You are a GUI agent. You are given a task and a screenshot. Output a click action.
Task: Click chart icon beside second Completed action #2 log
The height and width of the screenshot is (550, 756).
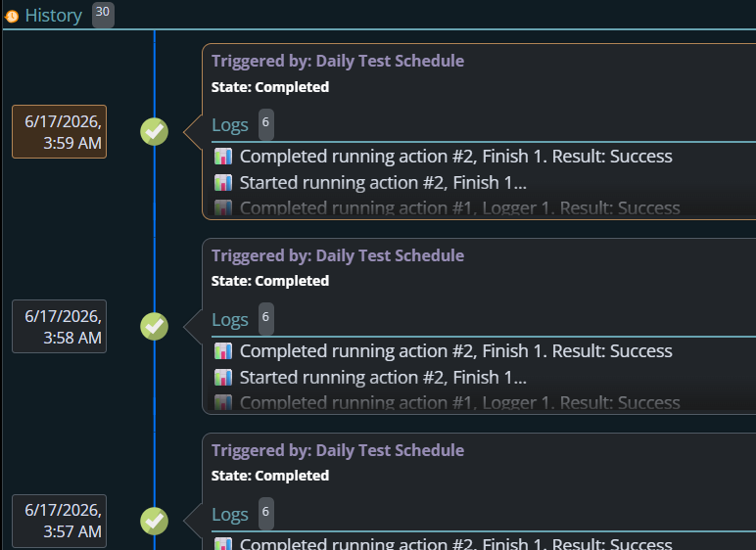pyautogui.click(x=223, y=351)
